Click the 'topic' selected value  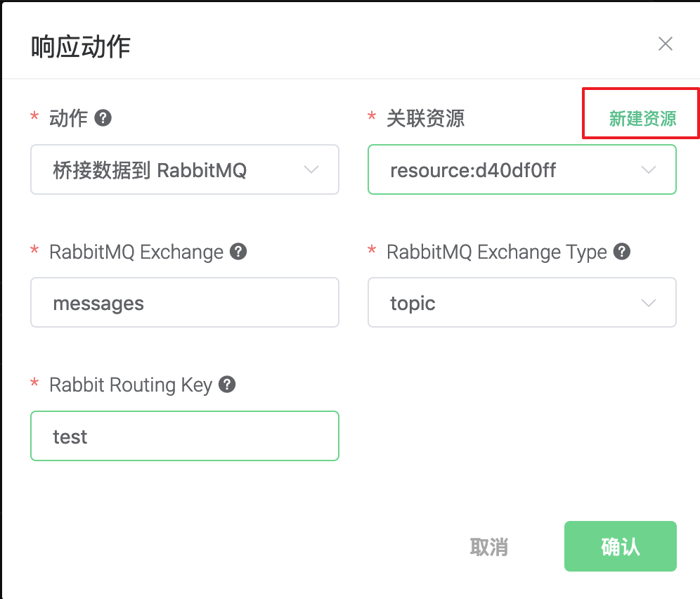click(x=413, y=304)
